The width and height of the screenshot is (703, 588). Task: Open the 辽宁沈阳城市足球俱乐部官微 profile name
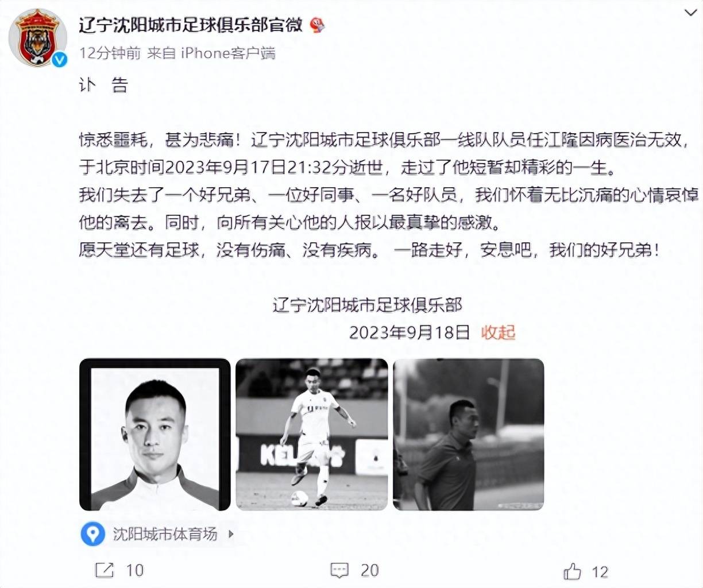(191, 25)
